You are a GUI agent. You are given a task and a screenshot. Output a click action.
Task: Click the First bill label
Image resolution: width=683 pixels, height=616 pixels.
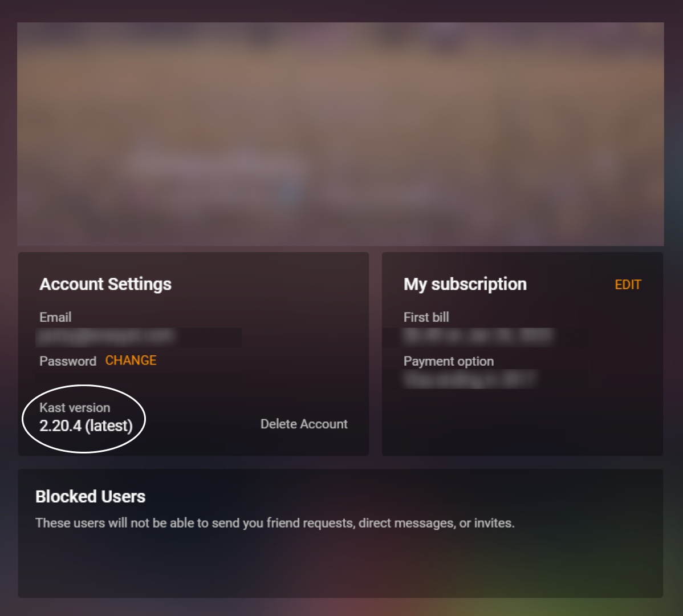(426, 317)
